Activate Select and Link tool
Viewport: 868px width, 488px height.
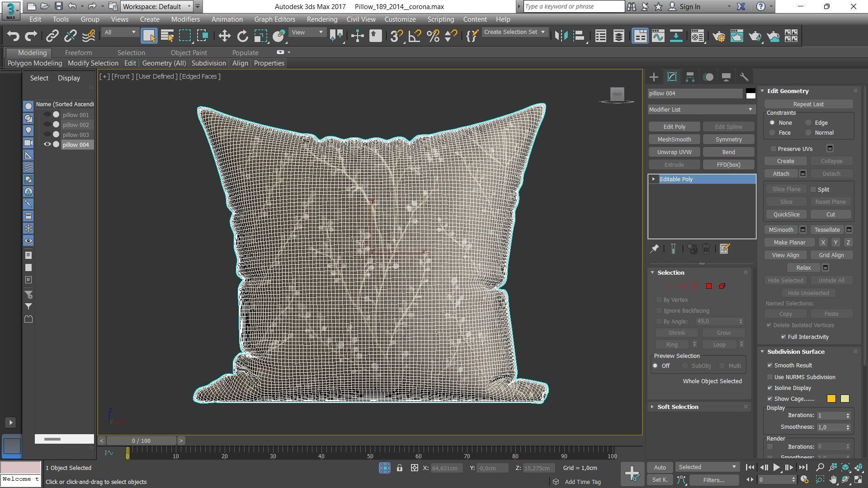pos(52,36)
